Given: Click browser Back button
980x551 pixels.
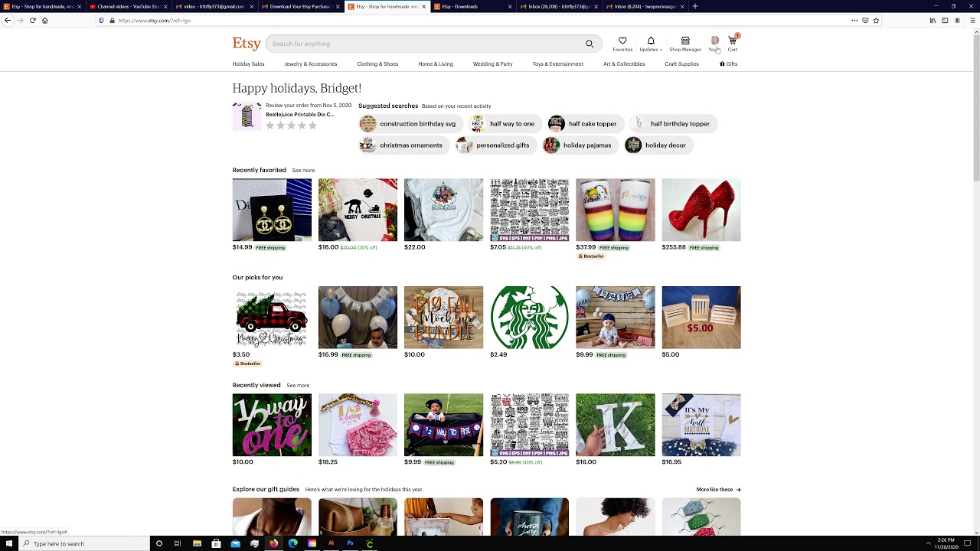Looking at the screenshot, I should (8, 21).
